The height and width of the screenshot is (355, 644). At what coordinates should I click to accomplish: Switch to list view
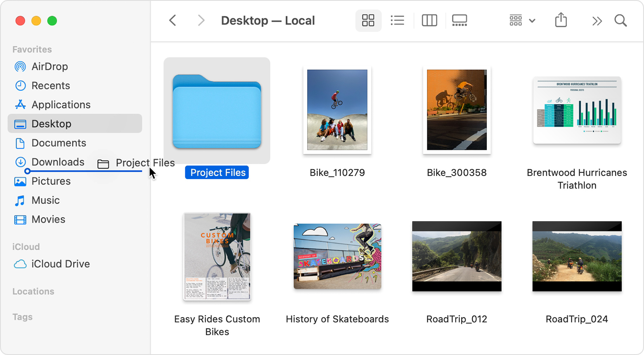[x=397, y=20]
